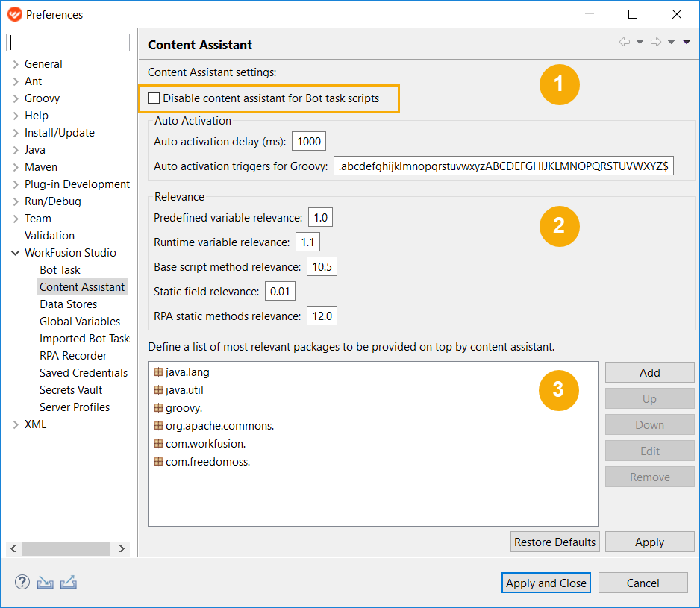Click the back navigation arrow icon
The height and width of the screenshot is (608, 700).
pyautogui.click(x=625, y=42)
